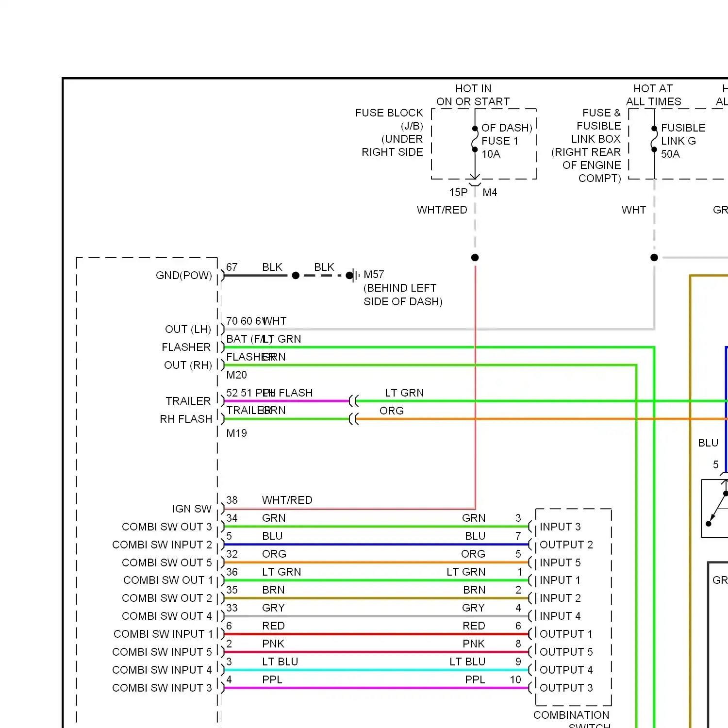Viewport: 728px width, 728px height.
Task: Select the COMBI SW OUT 1 label
Action: tap(168, 580)
